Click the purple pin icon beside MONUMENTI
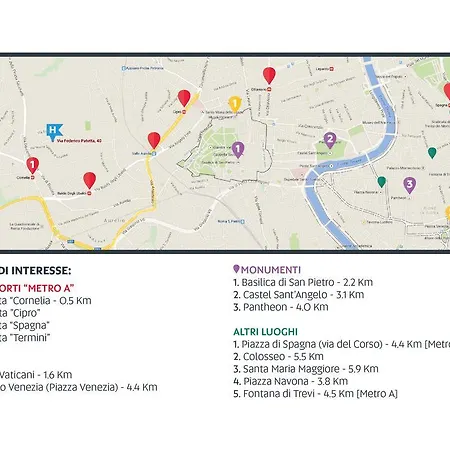 click(236, 269)
